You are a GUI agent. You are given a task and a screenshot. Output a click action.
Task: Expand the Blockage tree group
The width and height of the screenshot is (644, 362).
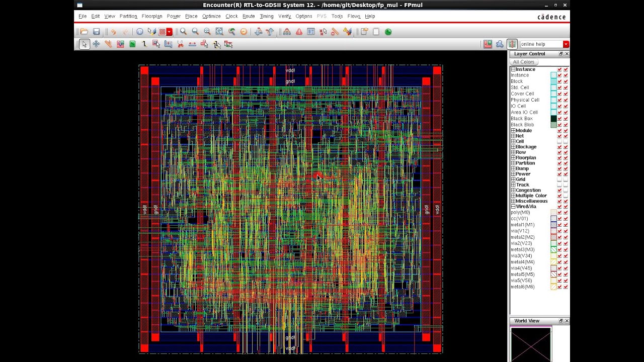[513, 147]
